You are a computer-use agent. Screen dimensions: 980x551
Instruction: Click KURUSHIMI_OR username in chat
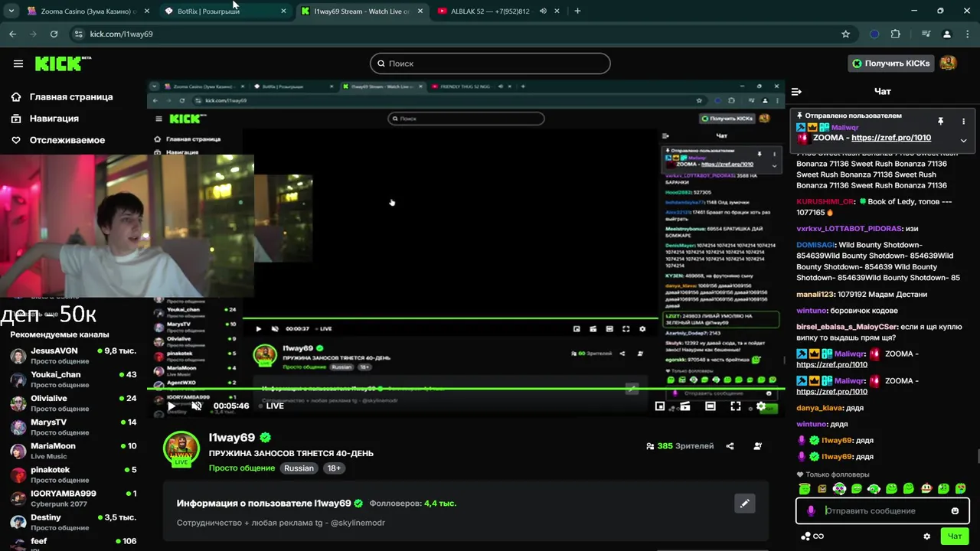825,202
